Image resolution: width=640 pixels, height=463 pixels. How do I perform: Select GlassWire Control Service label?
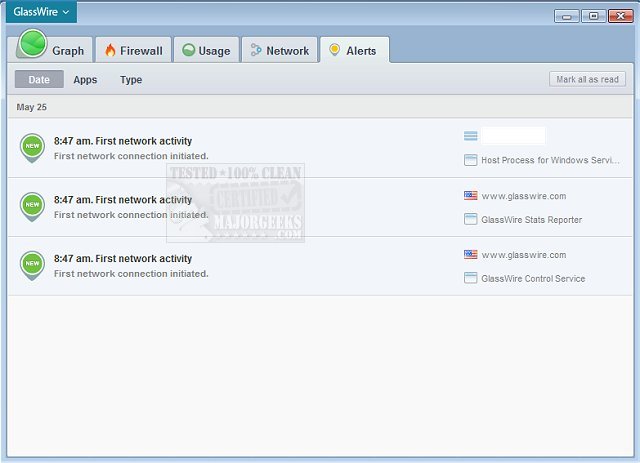point(533,278)
